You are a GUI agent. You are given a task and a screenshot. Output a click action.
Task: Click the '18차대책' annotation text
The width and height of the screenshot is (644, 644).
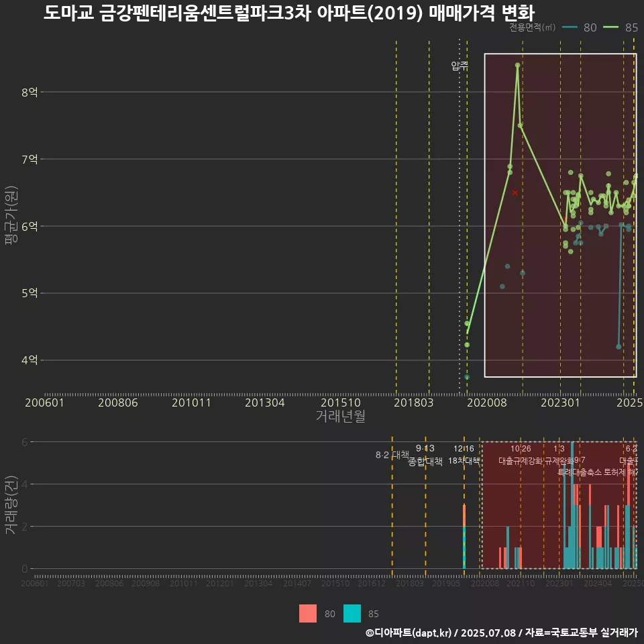click(464, 461)
